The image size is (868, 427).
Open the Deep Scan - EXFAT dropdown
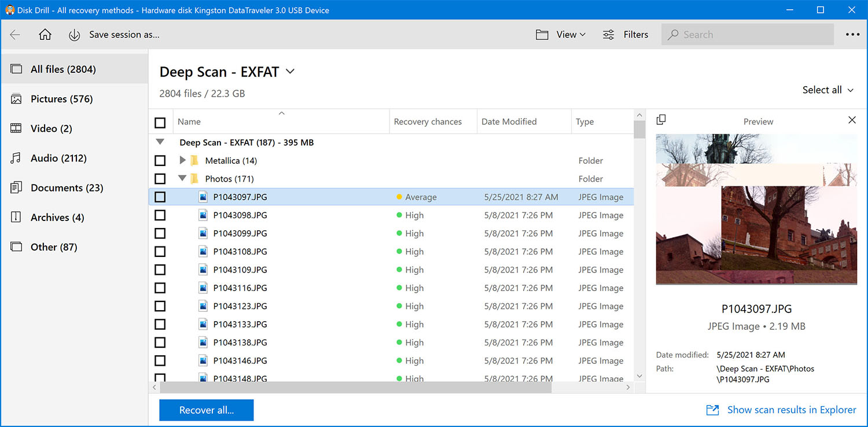(290, 72)
